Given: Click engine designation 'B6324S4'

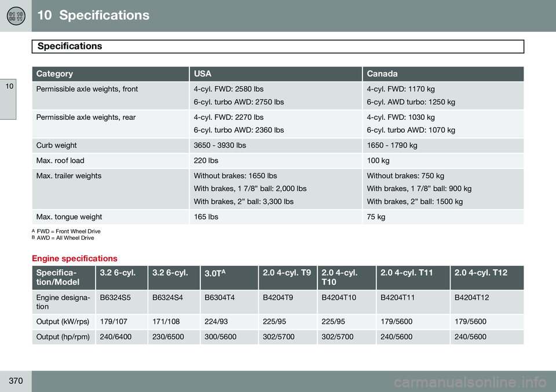Looking at the screenshot, I should [x=167, y=298].
